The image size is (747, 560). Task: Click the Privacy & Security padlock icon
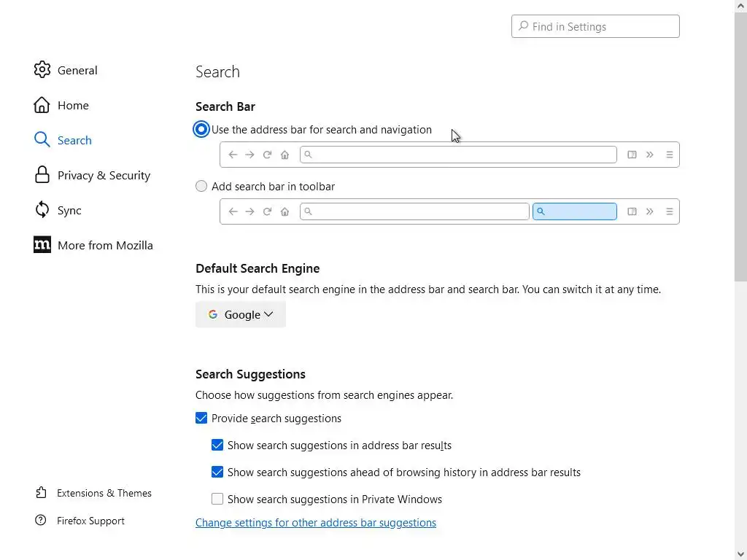(x=42, y=175)
